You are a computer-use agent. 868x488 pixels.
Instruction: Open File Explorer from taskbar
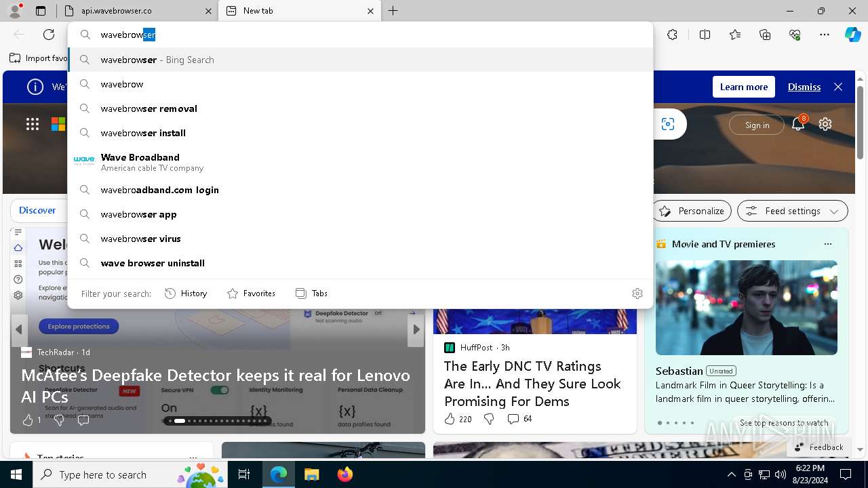(311, 474)
